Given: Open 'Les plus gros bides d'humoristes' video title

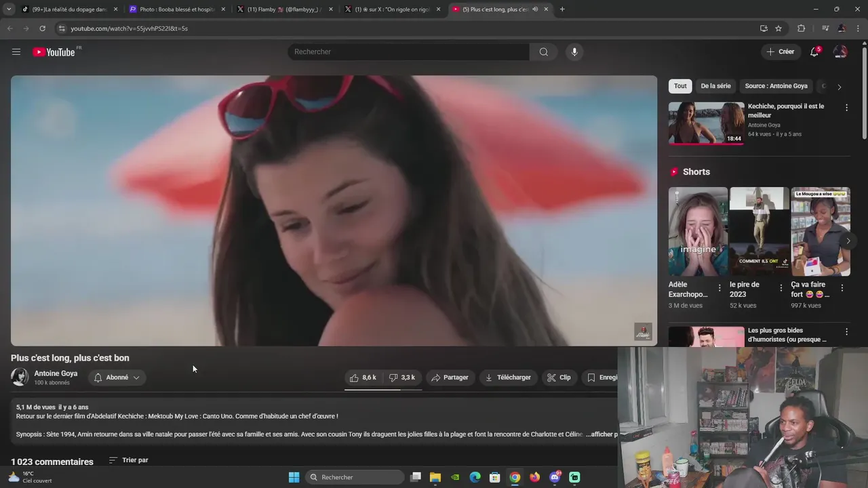Looking at the screenshot, I should (x=787, y=335).
